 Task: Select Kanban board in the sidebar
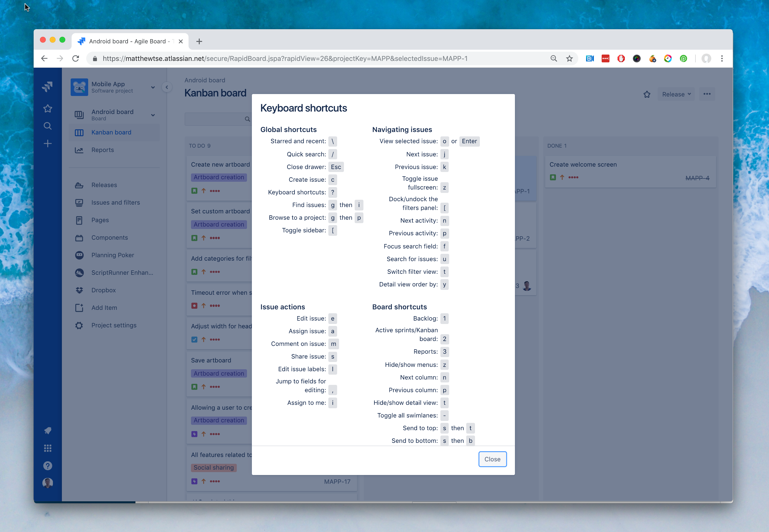click(x=114, y=132)
